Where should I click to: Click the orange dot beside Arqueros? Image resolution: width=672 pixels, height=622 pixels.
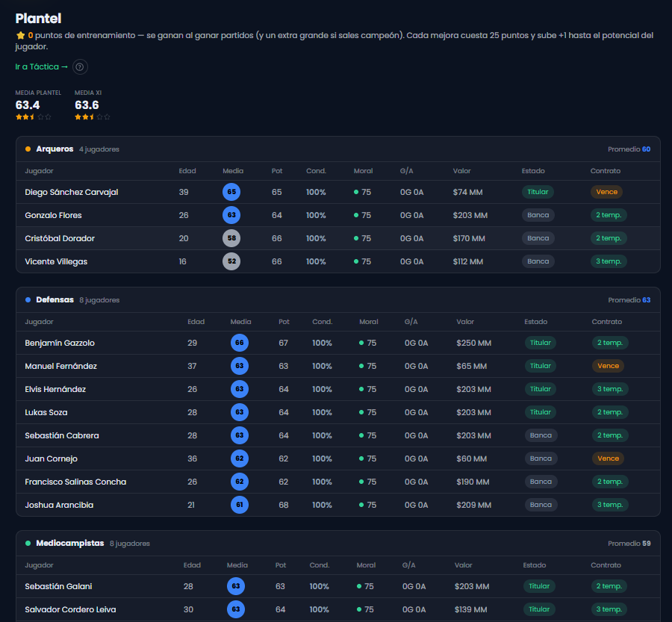[28, 149]
